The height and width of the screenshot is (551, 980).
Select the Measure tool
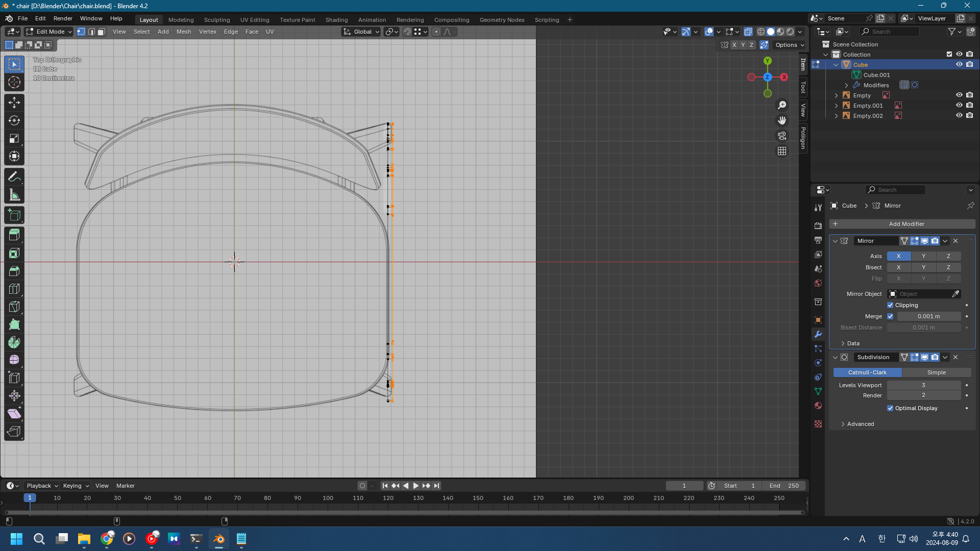[x=14, y=195]
